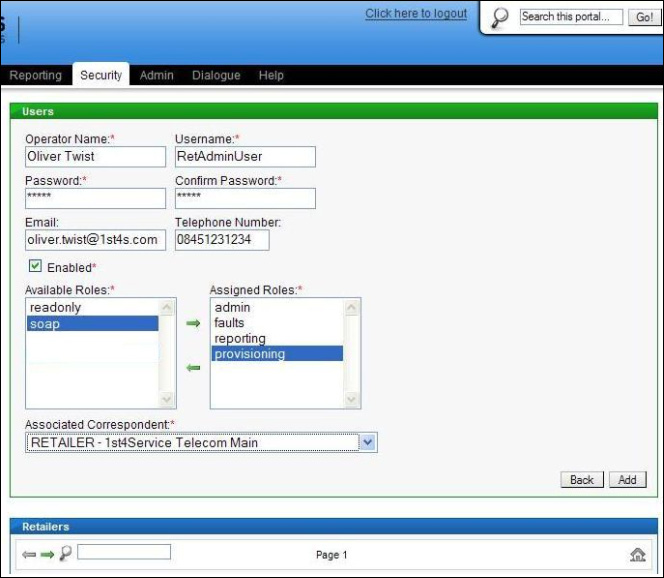
Task: Click the portal search magnifier icon
Action: pos(501,18)
